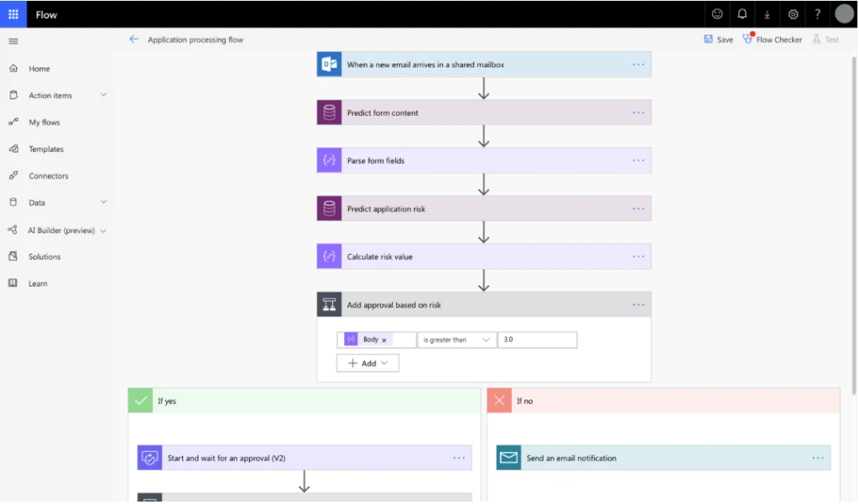
Task: Open the notifications bell icon
Action: pos(742,14)
